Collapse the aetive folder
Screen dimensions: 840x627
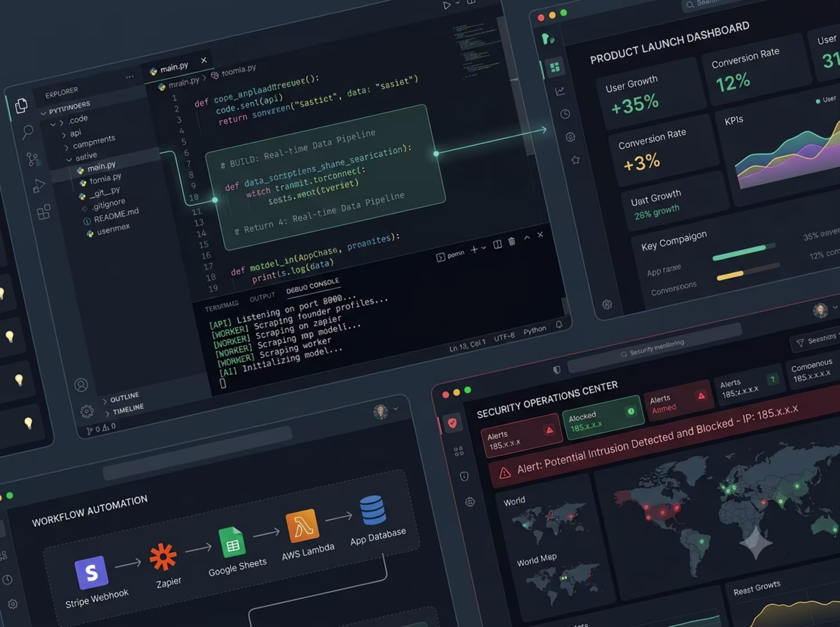69,160
